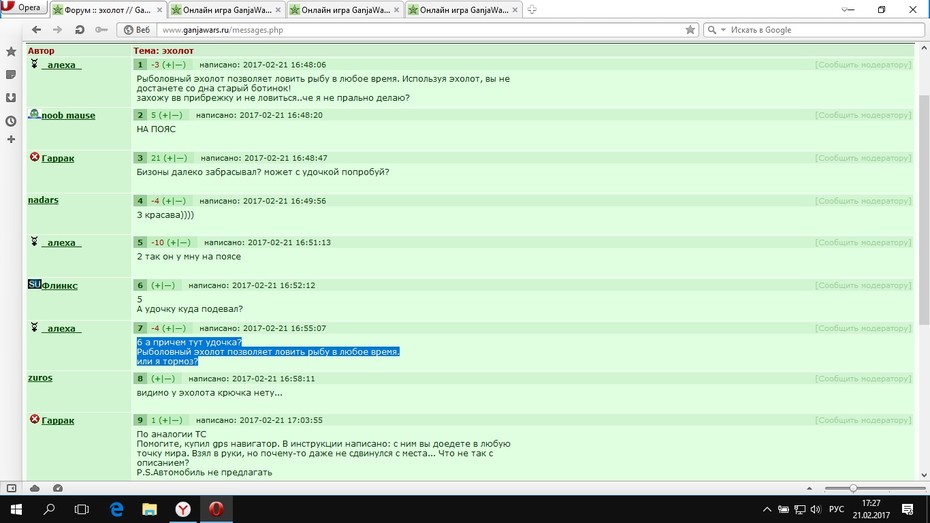Go back to the previous page
This screenshot has width=930, height=523.
pos(36,30)
